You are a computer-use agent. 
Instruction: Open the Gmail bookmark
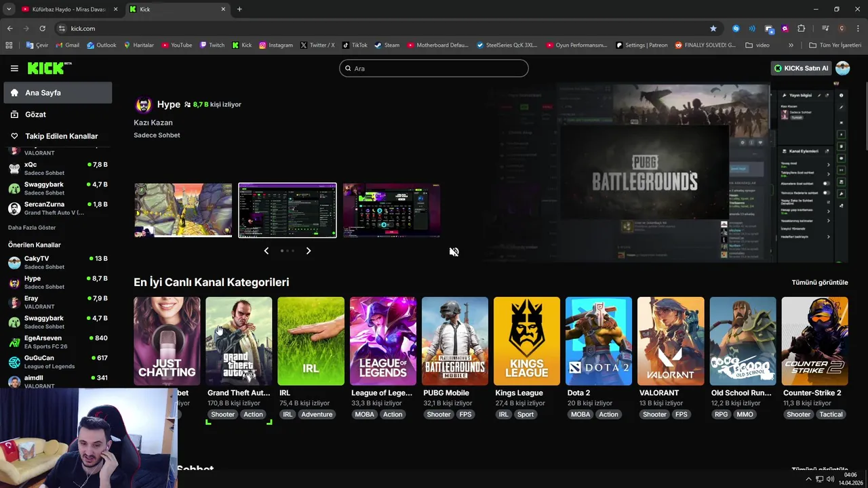pos(67,45)
